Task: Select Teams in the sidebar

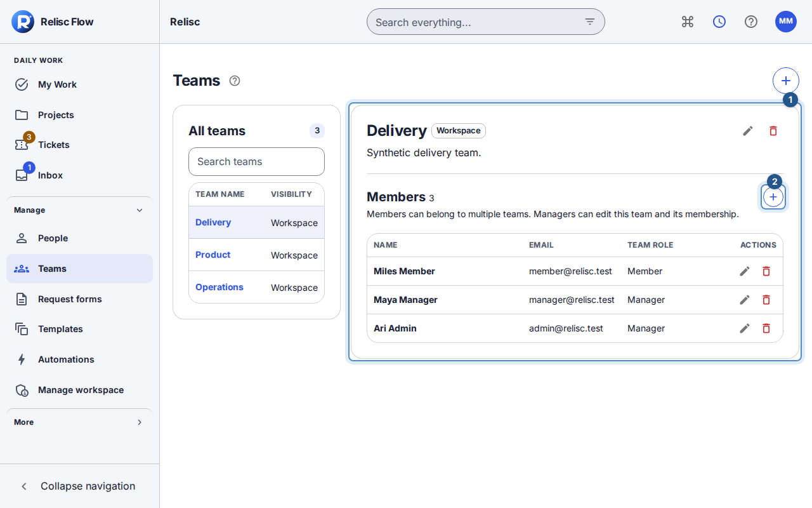Action: coord(79,269)
